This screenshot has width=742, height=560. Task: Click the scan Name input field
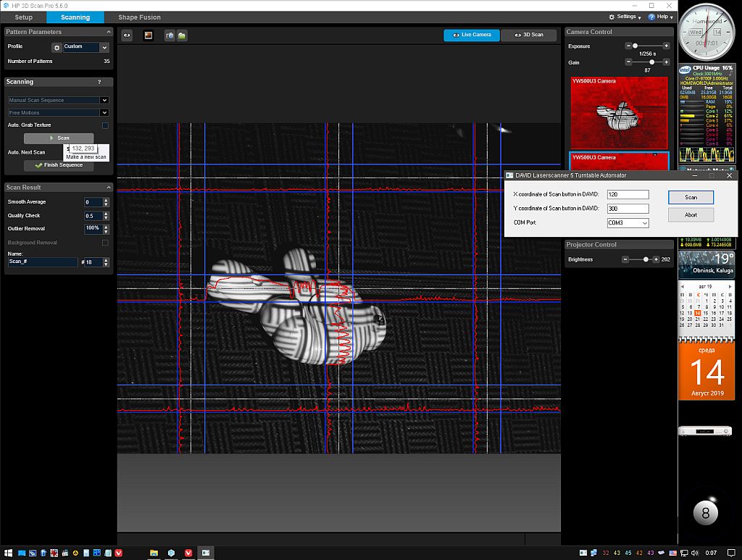[42, 262]
